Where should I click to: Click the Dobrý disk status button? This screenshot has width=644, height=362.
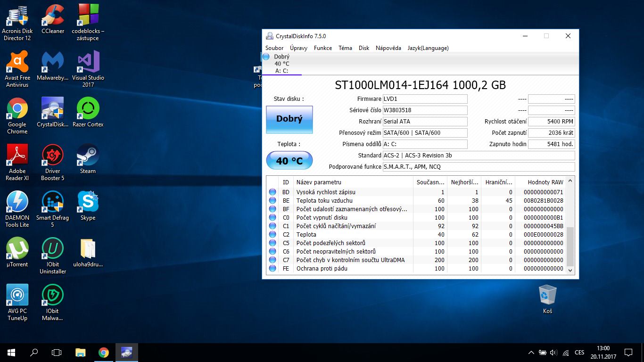289,119
